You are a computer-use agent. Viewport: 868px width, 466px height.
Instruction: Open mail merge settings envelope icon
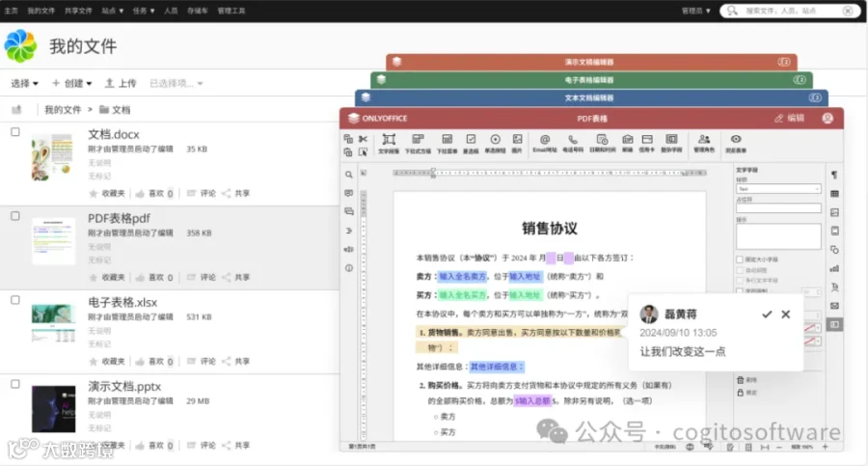pyautogui.click(x=834, y=306)
